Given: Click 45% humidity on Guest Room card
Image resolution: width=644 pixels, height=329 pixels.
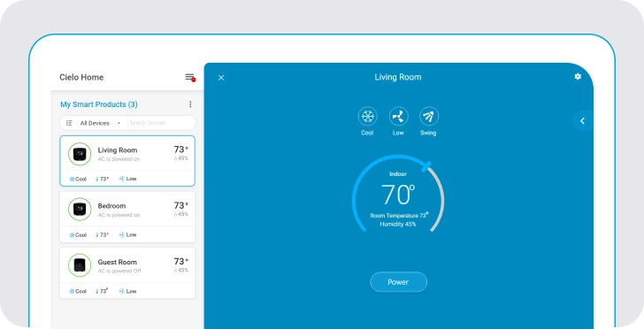Looking at the screenshot, I should coord(181,271).
